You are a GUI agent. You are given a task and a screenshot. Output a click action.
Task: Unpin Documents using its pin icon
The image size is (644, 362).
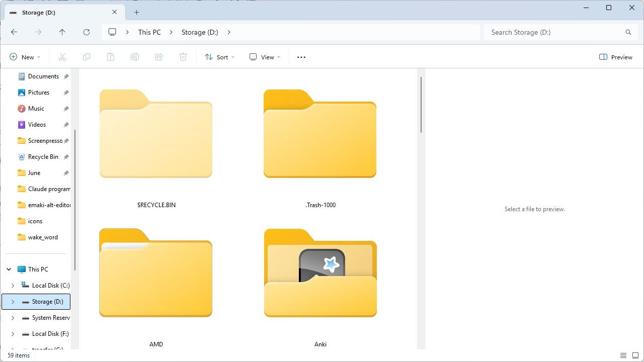66,76
